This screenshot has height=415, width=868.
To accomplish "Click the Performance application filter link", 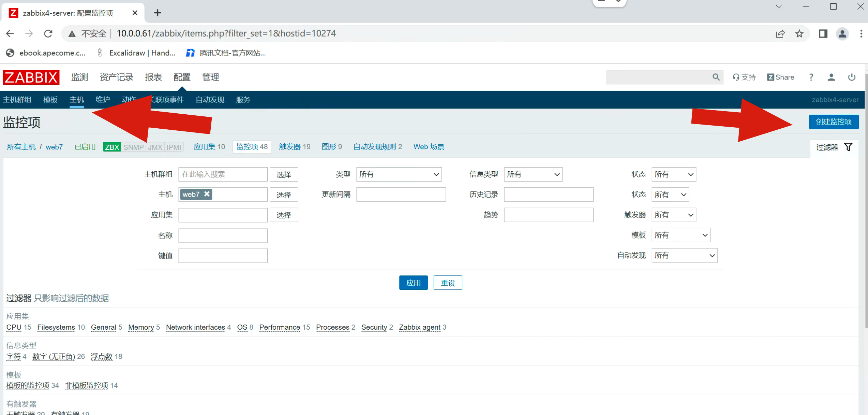I will click(279, 327).
